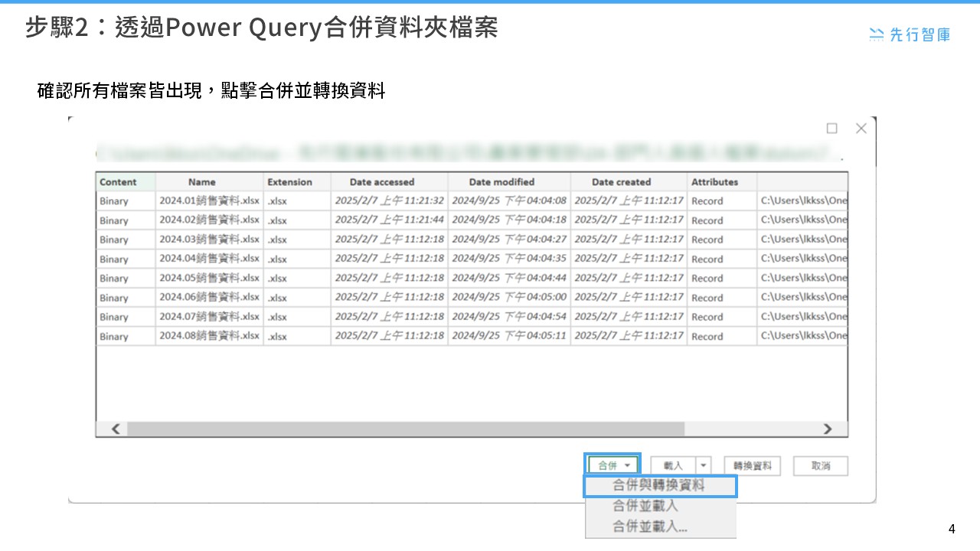Click the 載入 (Load) button
Image resolution: width=980 pixels, height=551 pixels.
pos(672,465)
